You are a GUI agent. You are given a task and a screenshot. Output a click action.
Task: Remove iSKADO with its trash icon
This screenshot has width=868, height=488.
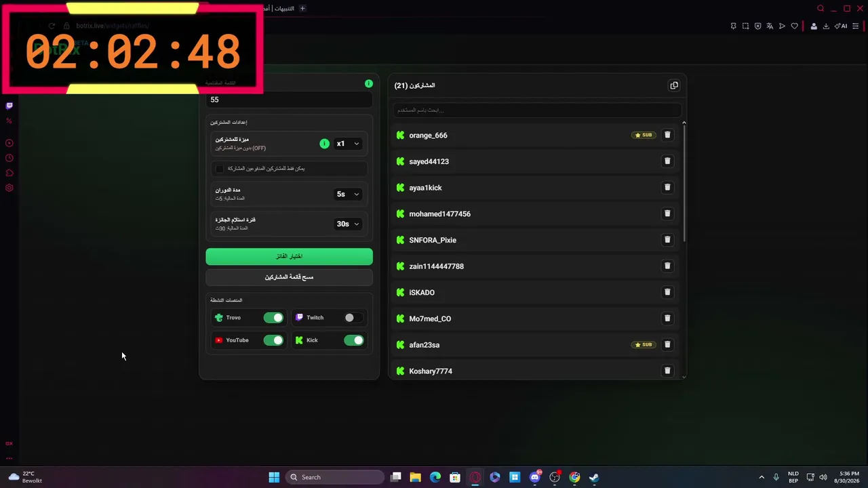click(x=667, y=292)
